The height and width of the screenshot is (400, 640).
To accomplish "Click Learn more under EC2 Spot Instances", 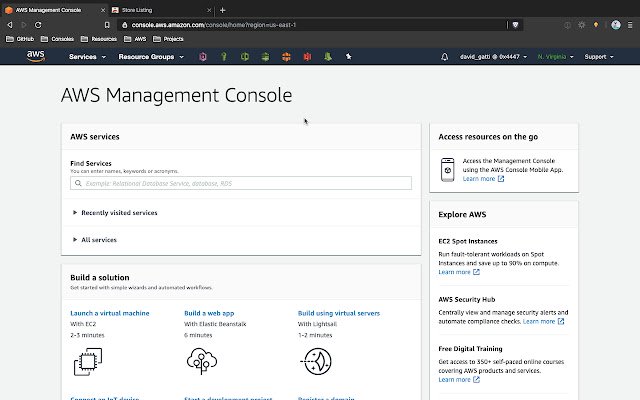I will tap(459, 272).
